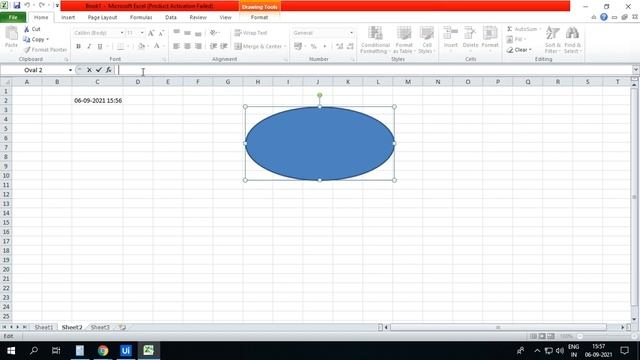This screenshot has height=360, width=640.
Task: Toggle Underline formatting
Action: point(100,46)
